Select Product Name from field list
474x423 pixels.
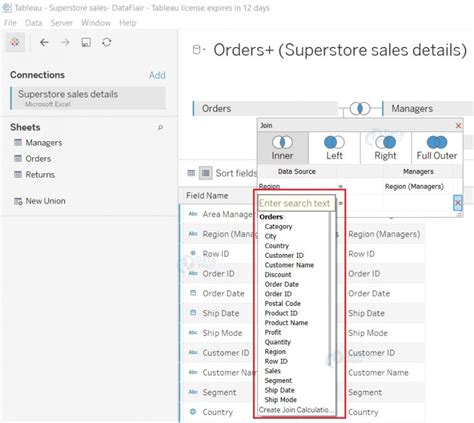[286, 323]
